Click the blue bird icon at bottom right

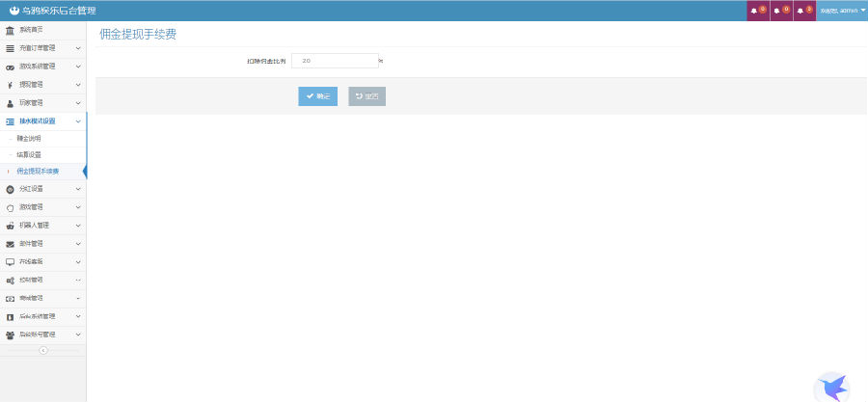point(830,386)
